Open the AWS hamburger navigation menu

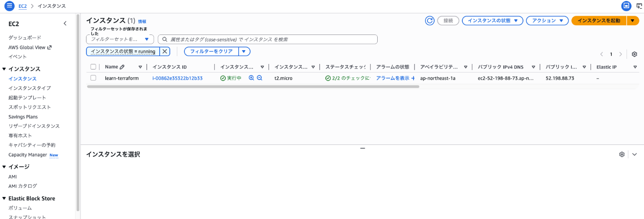pos(10,6)
